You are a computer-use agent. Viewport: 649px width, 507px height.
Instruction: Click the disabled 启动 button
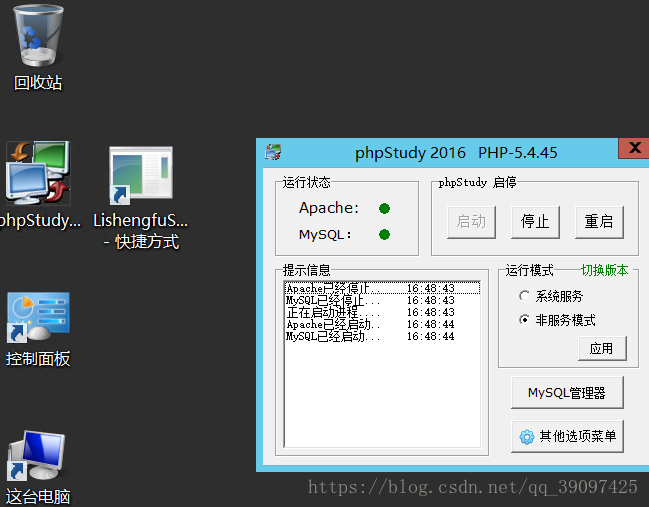471,222
